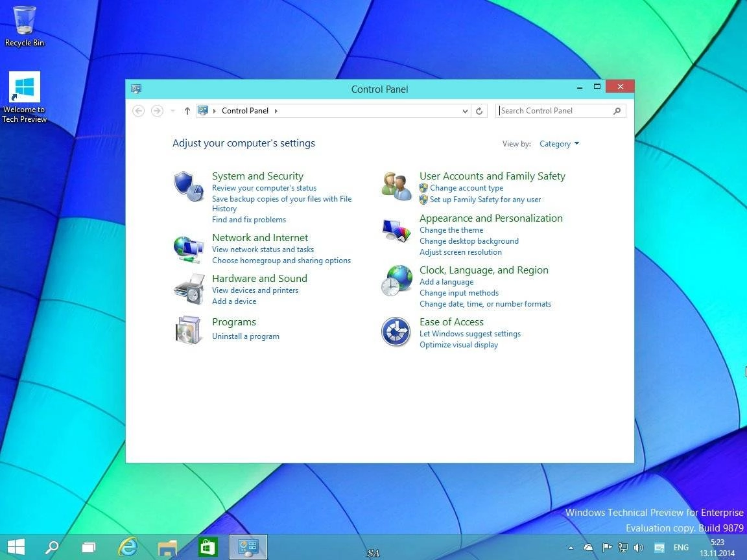The height and width of the screenshot is (560, 747).
Task: Open the Network and Internet globe icon
Action: click(189, 250)
